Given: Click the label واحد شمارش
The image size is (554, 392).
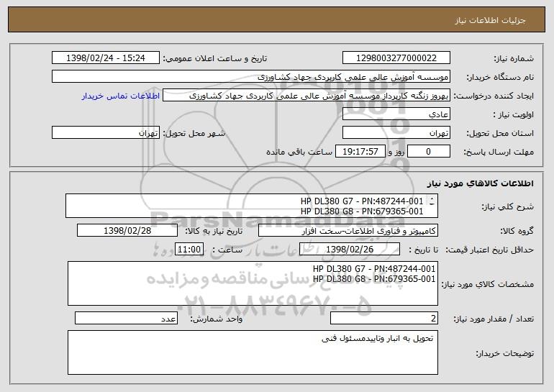Looking at the screenshot, I should 217,319.
